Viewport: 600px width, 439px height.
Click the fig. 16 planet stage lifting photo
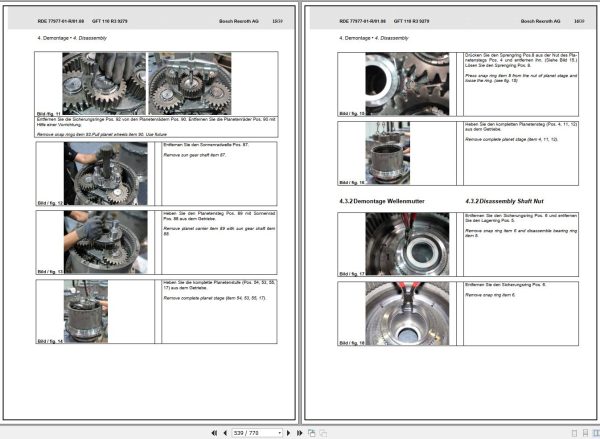click(387, 153)
